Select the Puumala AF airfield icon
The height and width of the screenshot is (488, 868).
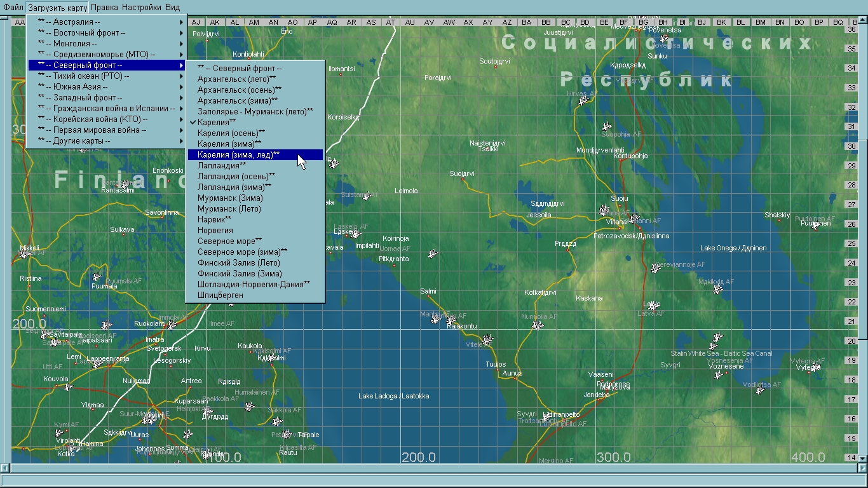click(97, 276)
